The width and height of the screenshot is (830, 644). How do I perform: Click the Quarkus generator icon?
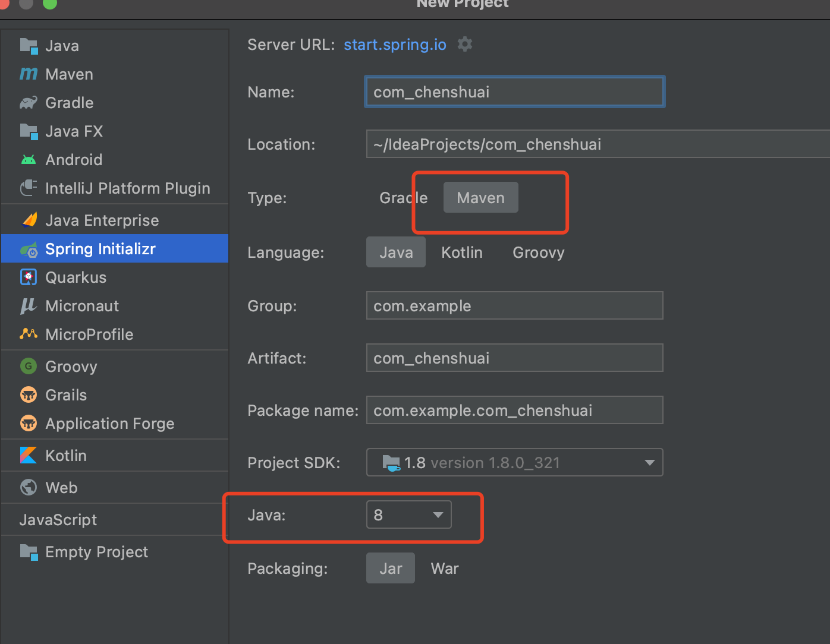tap(28, 277)
